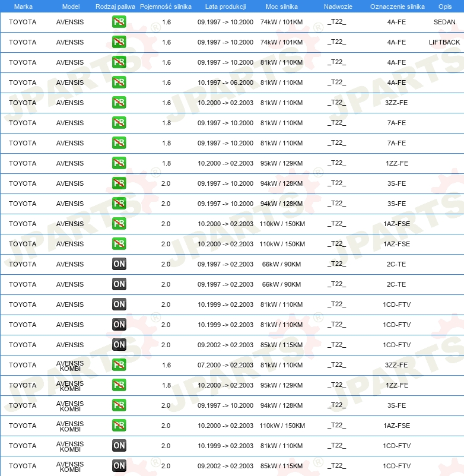The image size is (464, 476).
Task: Click diesel ON icon in 81kW AVENSIS KOMBI row
Action: [x=119, y=446]
